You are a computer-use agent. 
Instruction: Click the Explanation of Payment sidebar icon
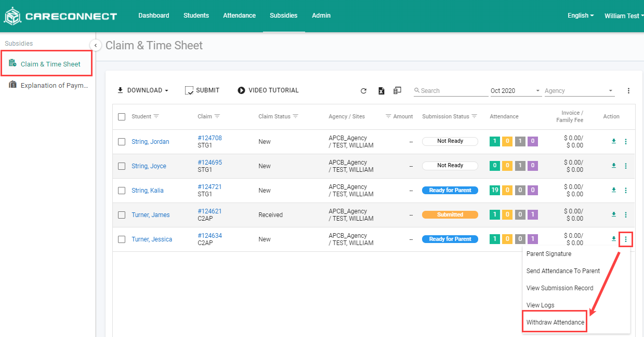pos(12,85)
